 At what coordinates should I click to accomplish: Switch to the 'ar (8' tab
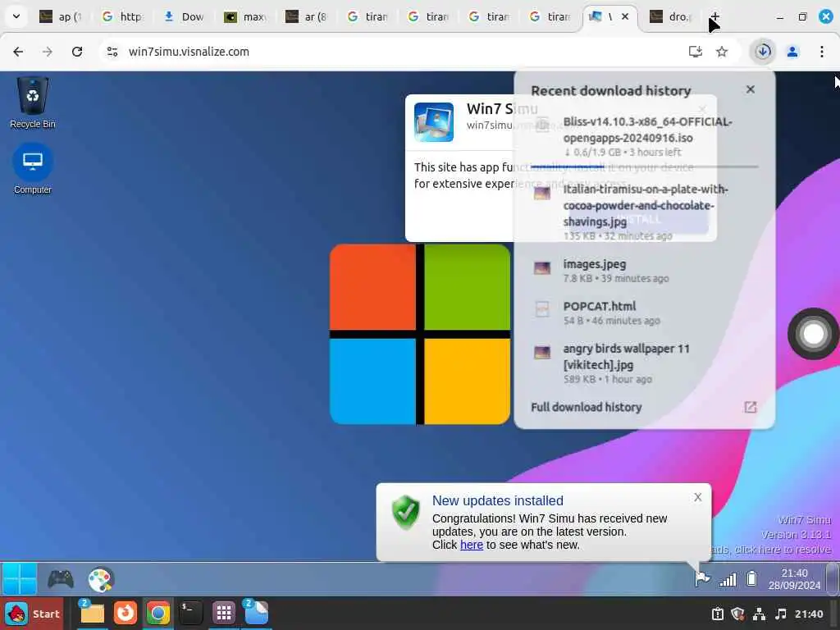[x=306, y=16]
